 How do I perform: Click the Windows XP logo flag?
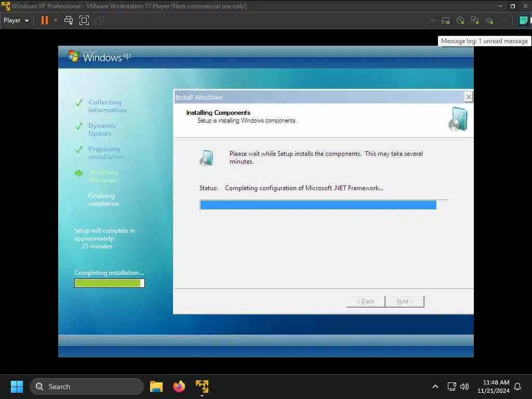[x=73, y=56]
